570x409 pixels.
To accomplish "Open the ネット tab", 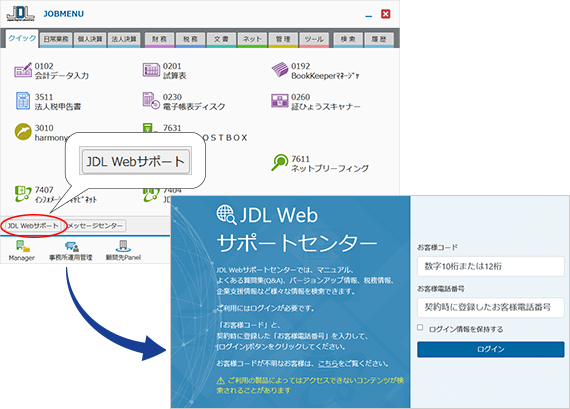I will pyautogui.click(x=252, y=39).
